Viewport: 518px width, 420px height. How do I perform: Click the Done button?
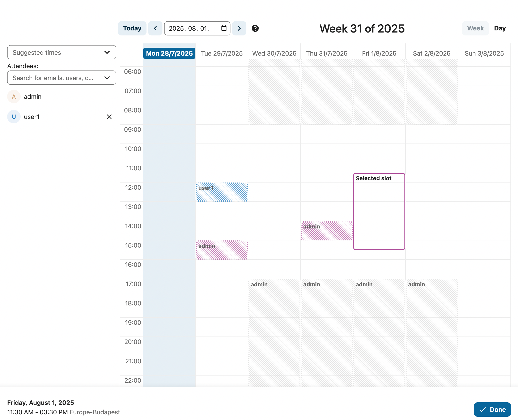[x=492, y=409]
